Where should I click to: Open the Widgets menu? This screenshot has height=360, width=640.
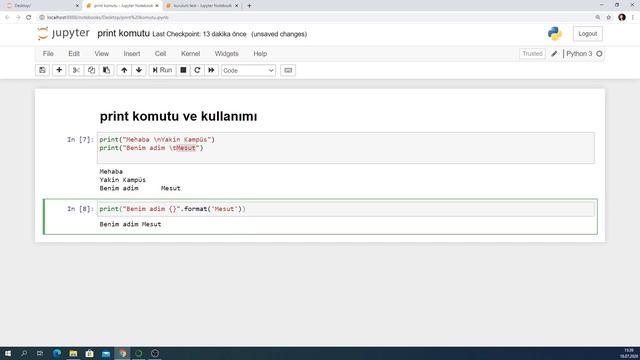[227, 53]
